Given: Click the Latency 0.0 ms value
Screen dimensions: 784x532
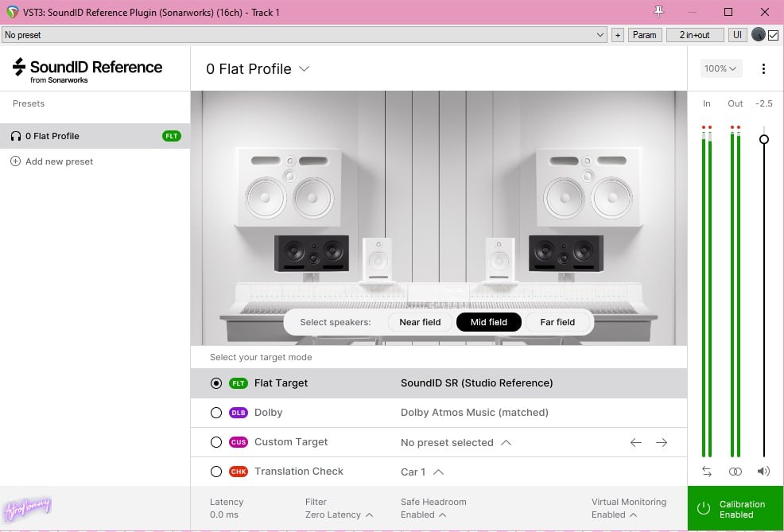Looking at the screenshot, I should [x=224, y=515].
